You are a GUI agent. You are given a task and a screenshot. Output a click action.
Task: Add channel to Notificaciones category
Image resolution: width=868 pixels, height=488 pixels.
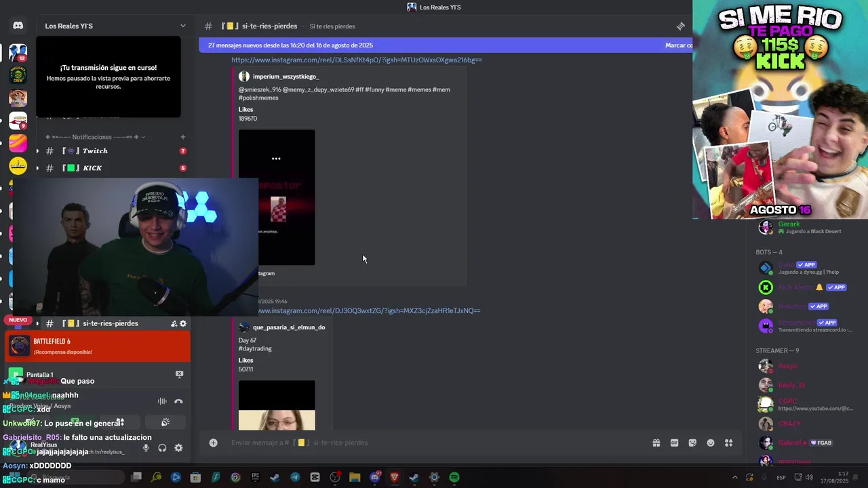[x=183, y=137]
